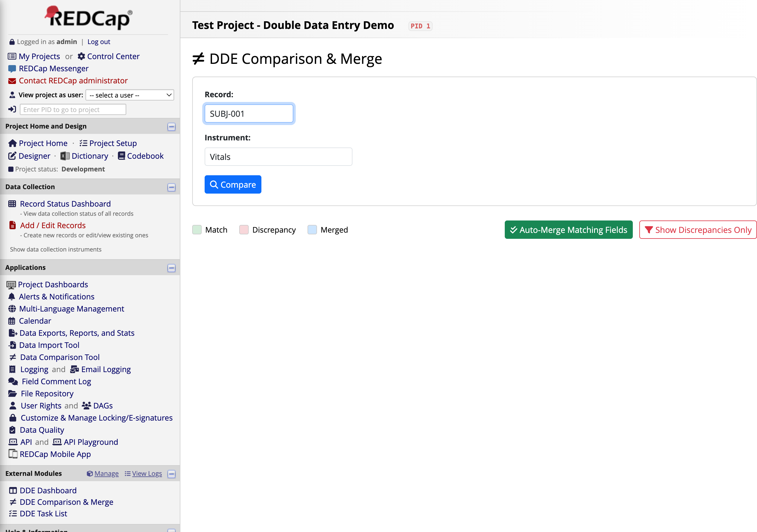Click the REDCap Messenger chat icon

point(12,69)
